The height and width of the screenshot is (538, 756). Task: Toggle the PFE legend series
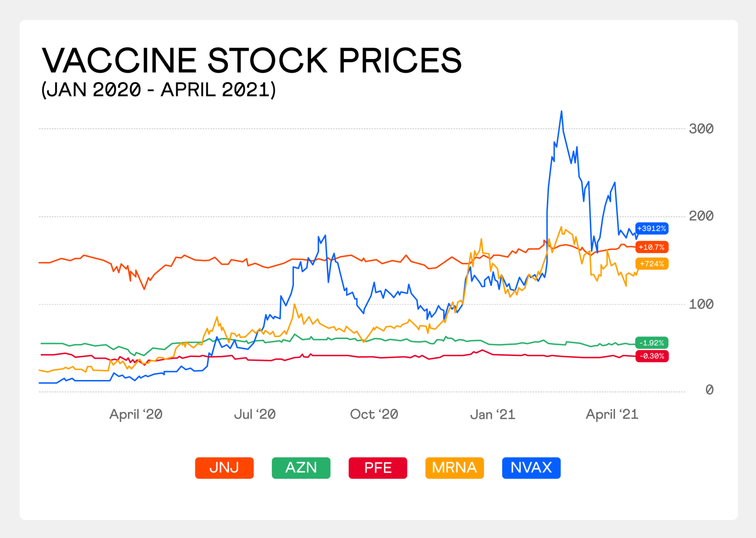point(378,468)
